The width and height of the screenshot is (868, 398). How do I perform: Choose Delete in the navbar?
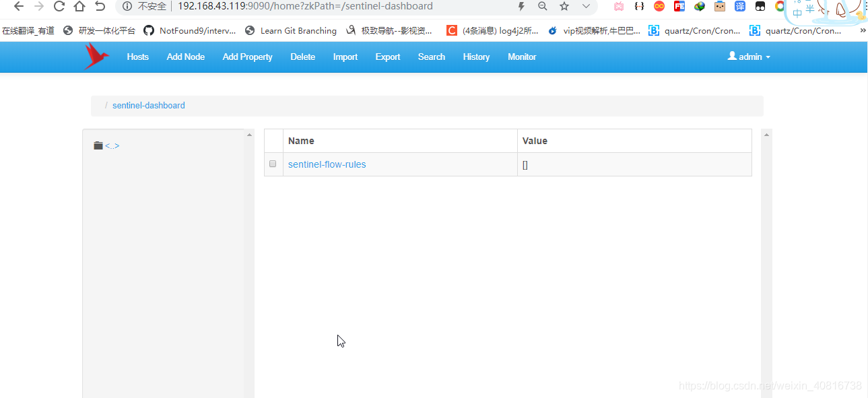coord(302,57)
